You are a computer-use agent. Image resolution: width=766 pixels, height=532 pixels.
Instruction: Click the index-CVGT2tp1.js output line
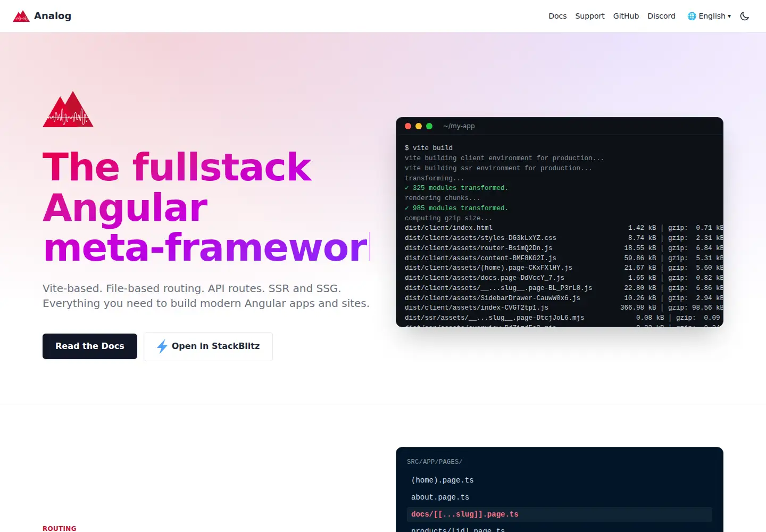[x=564, y=307]
